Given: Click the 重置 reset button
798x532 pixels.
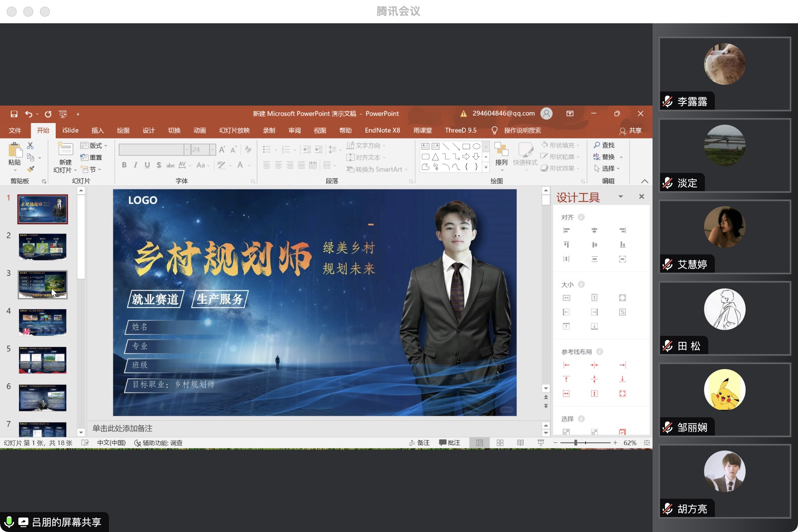Looking at the screenshot, I should pos(91,157).
